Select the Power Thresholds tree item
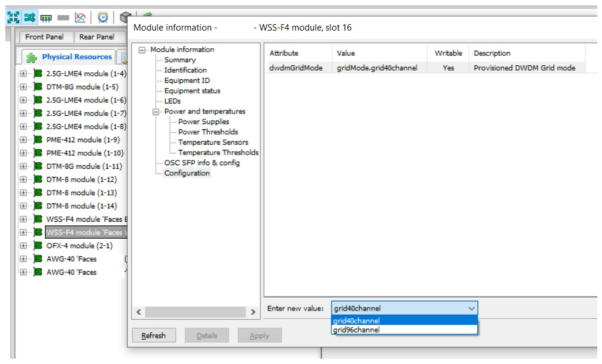This screenshot has width=602, height=364. [208, 132]
